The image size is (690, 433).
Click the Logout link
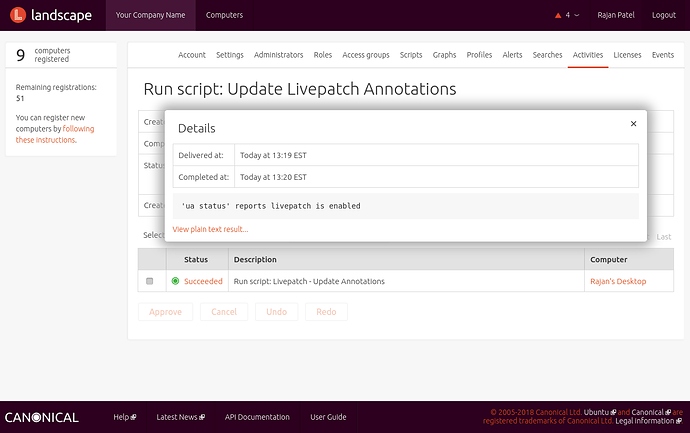point(664,15)
